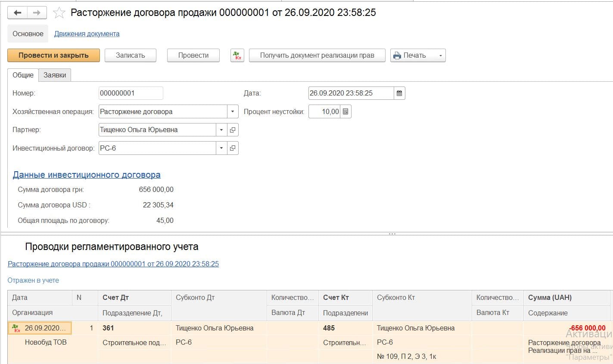Expand the Партнер dropdown list
The width and height of the screenshot is (613, 364).
(x=221, y=130)
